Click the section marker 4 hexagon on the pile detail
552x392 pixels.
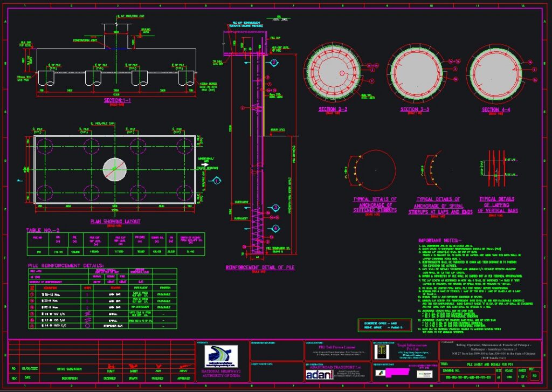(x=275, y=229)
